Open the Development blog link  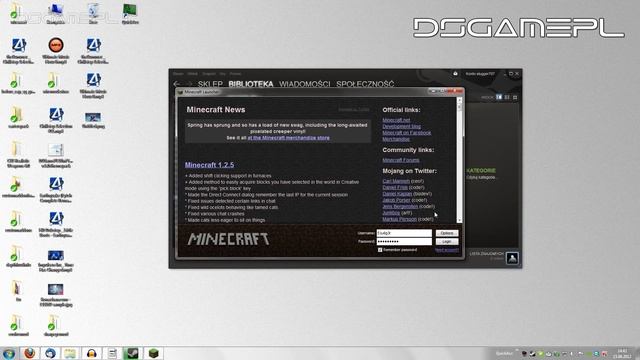(x=401, y=127)
